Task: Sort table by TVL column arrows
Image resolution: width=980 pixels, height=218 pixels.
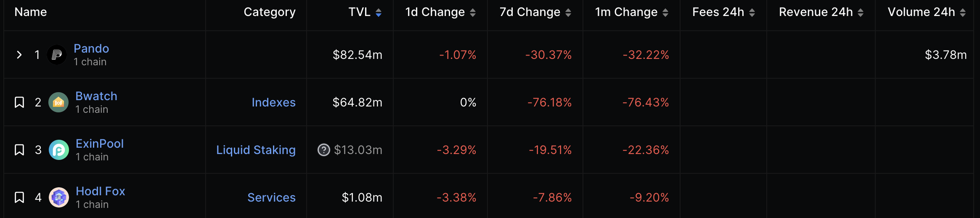Action: click(379, 13)
